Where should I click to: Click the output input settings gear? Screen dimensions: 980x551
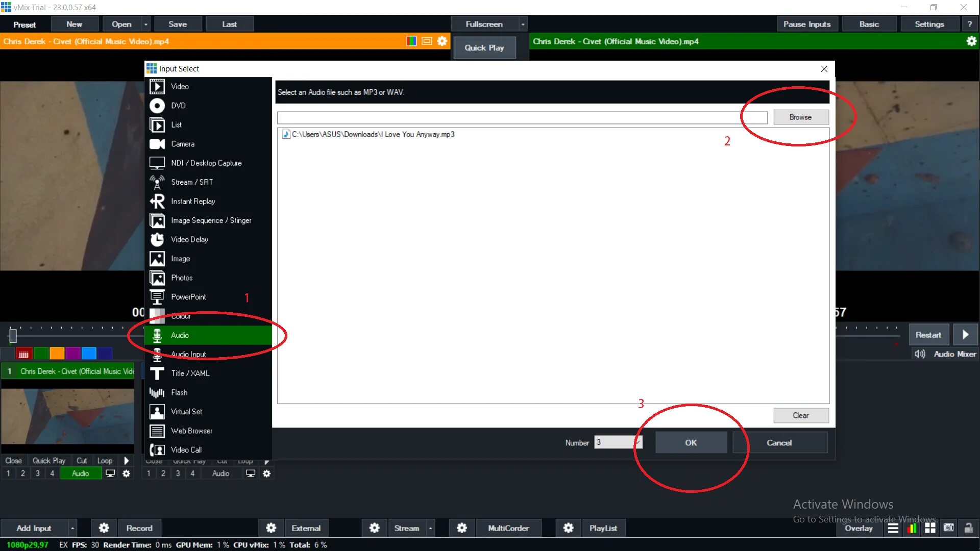click(971, 41)
